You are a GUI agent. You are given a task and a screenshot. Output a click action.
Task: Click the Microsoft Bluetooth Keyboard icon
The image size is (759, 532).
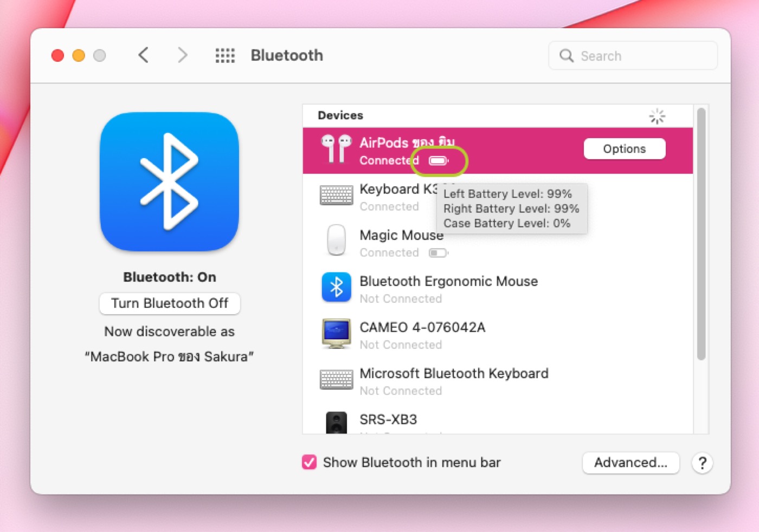point(336,380)
